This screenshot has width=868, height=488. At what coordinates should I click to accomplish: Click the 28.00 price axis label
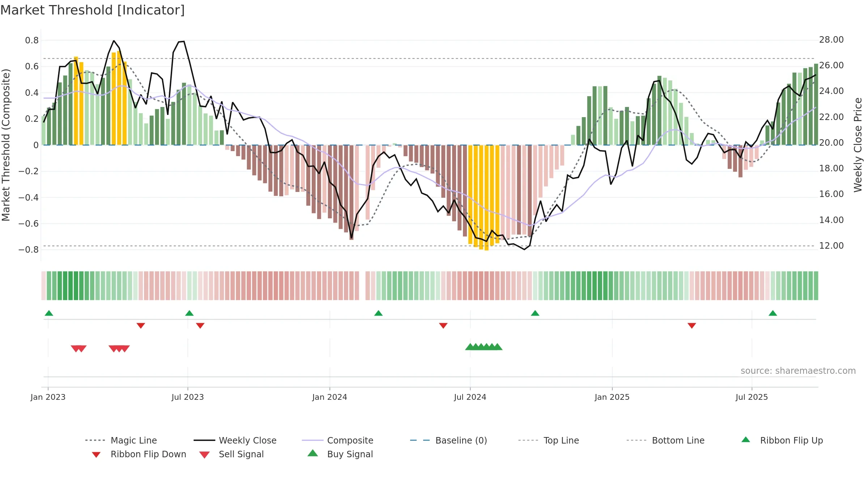[831, 40]
